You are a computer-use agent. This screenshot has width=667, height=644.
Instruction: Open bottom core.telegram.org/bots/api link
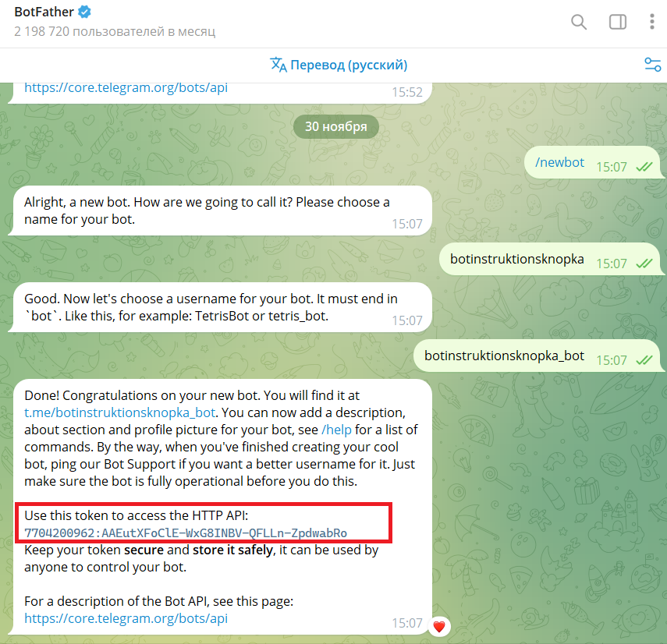point(126,618)
